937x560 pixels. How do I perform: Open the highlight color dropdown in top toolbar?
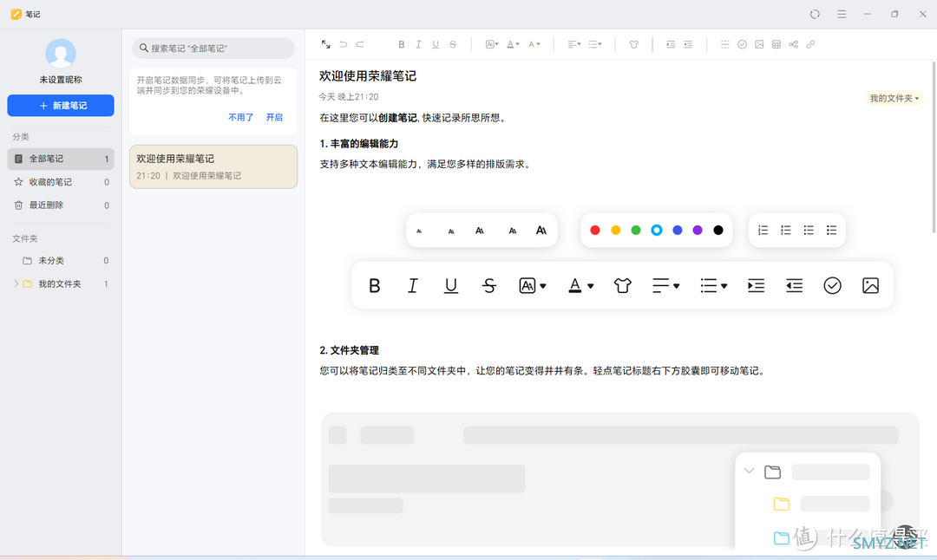click(534, 44)
